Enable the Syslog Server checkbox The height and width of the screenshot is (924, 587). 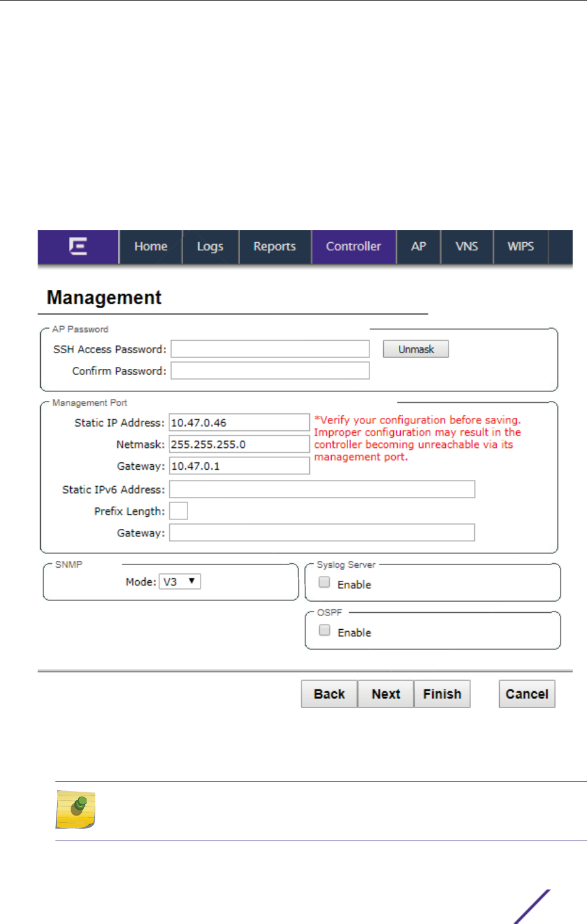tap(324, 582)
